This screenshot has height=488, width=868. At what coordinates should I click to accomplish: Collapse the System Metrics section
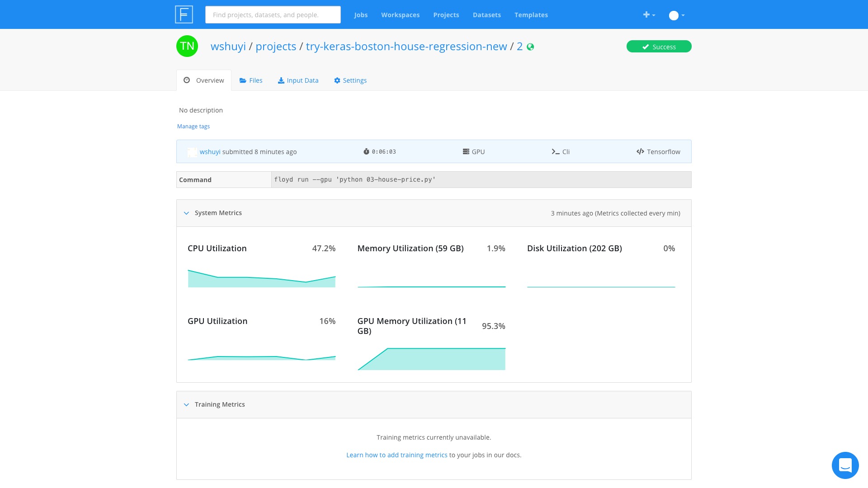[x=186, y=213]
